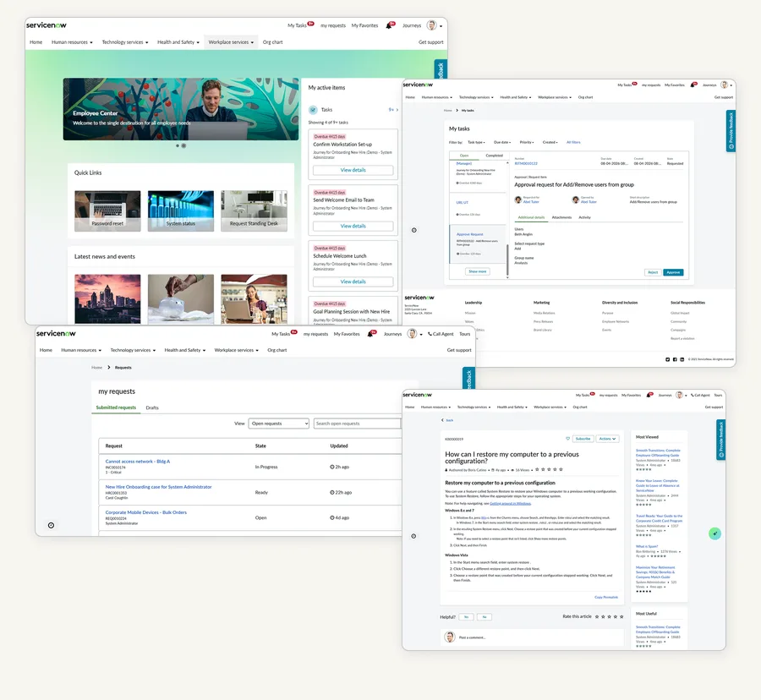
Task: Click Show more in My tasks list
Action: 478,271
